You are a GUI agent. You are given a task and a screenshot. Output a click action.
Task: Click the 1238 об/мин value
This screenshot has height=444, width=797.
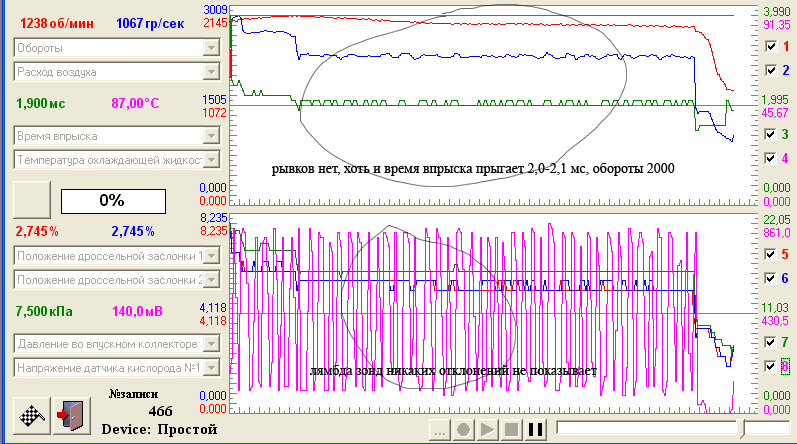point(57,23)
